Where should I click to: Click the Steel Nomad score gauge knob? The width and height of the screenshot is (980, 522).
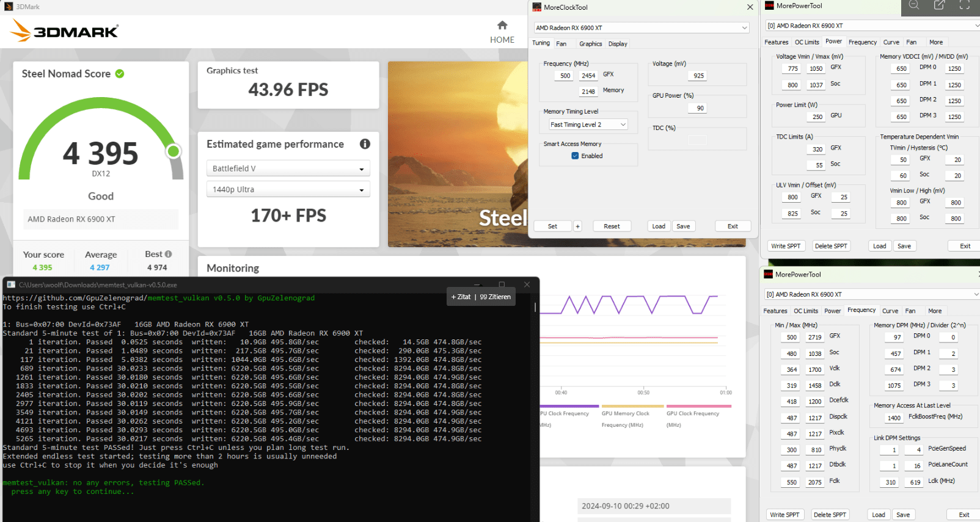tap(174, 151)
